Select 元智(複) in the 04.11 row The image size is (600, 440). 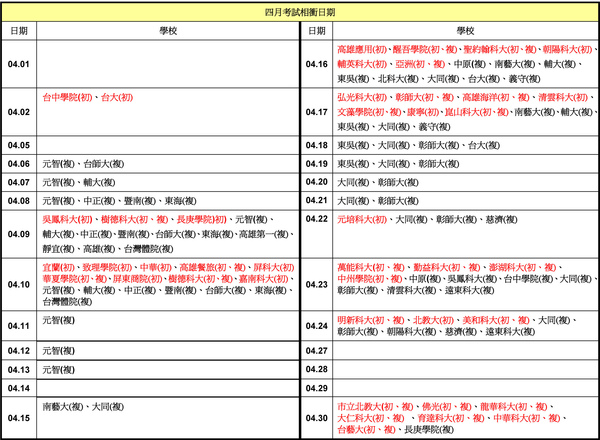coord(58,320)
